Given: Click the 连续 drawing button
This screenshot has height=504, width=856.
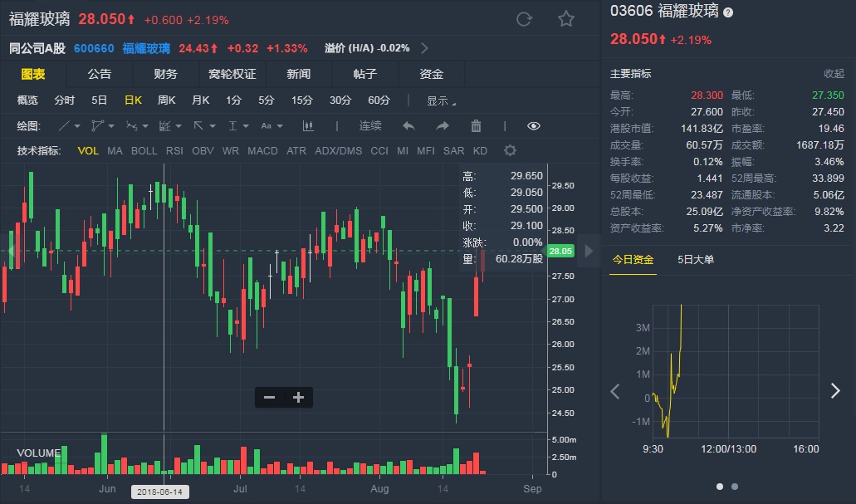Looking at the screenshot, I should coord(370,126).
